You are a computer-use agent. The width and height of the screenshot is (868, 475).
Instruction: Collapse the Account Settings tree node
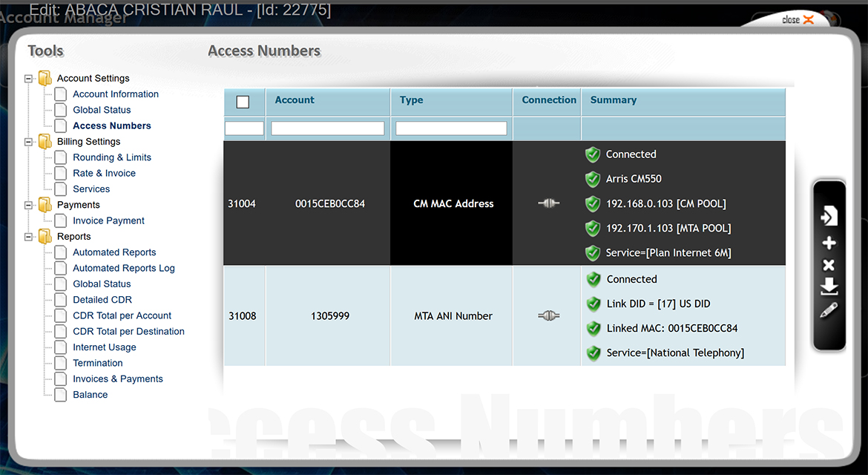pos(29,79)
